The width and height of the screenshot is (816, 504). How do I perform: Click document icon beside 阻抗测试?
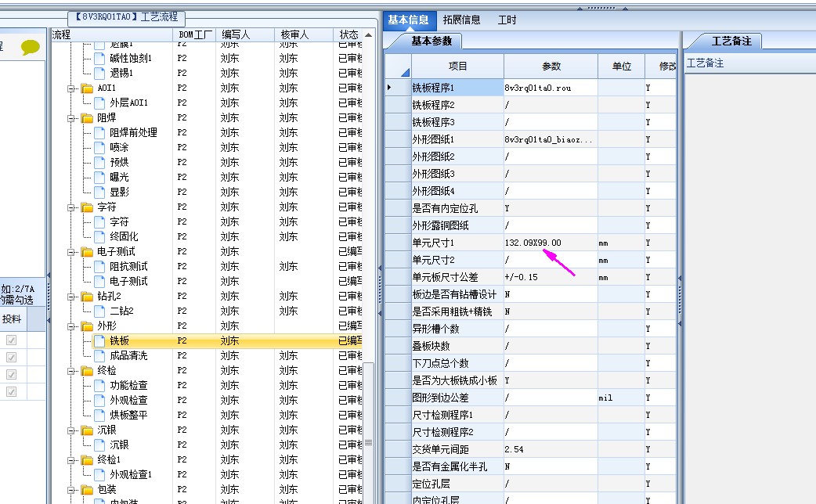click(99, 266)
